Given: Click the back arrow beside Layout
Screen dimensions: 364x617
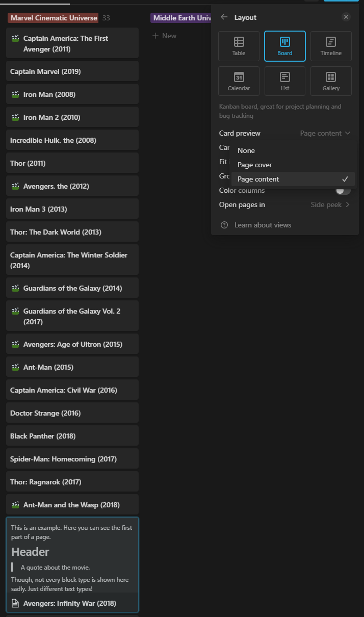Looking at the screenshot, I should 224,17.
